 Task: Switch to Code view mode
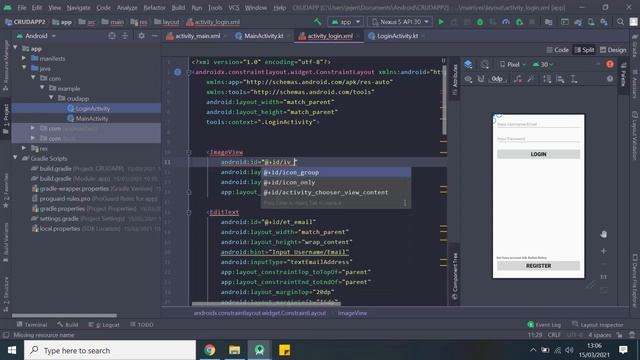tap(557, 50)
